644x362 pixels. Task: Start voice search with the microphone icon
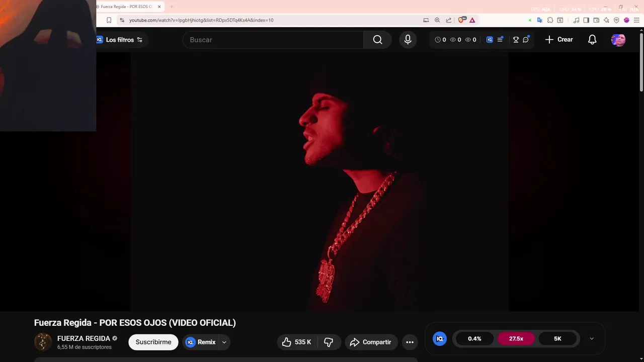408,40
